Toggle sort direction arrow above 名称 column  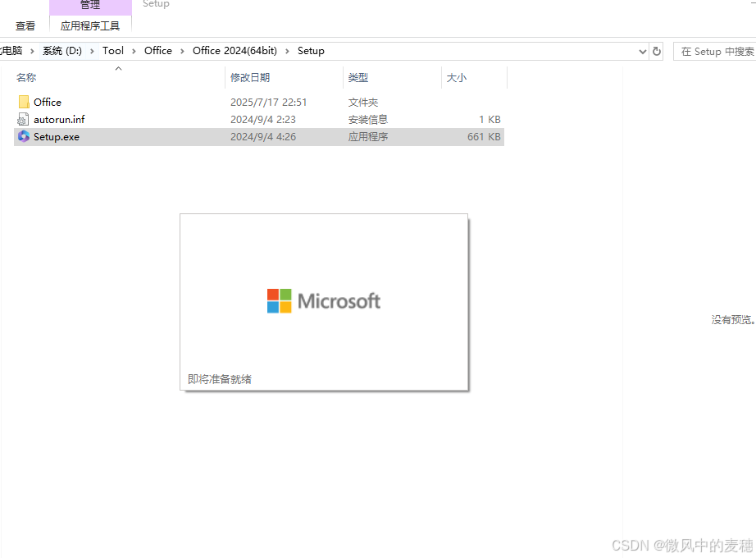click(x=119, y=69)
